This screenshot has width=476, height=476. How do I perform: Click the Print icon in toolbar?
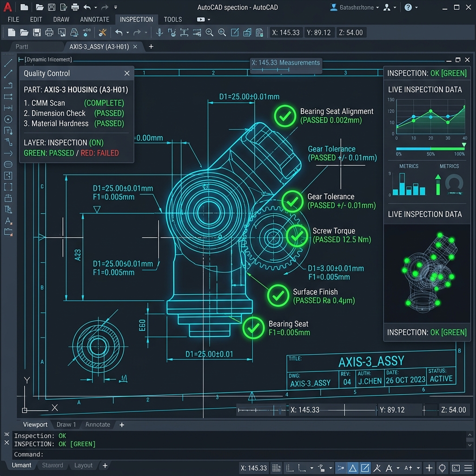pyautogui.click(x=49, y=33)
